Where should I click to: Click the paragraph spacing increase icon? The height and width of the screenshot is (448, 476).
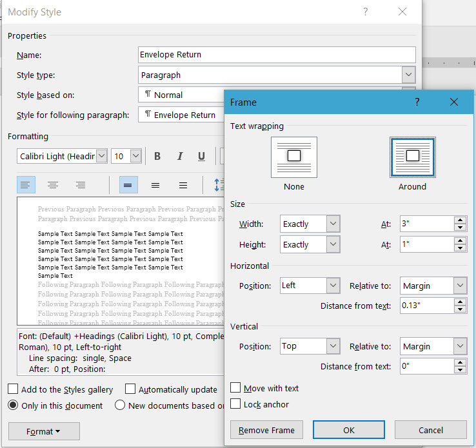pyautogui.click(x=219, y=185)
